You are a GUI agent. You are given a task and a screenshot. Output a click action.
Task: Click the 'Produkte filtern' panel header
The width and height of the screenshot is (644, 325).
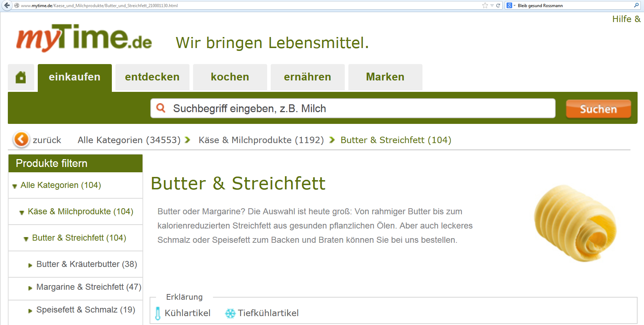76,163
